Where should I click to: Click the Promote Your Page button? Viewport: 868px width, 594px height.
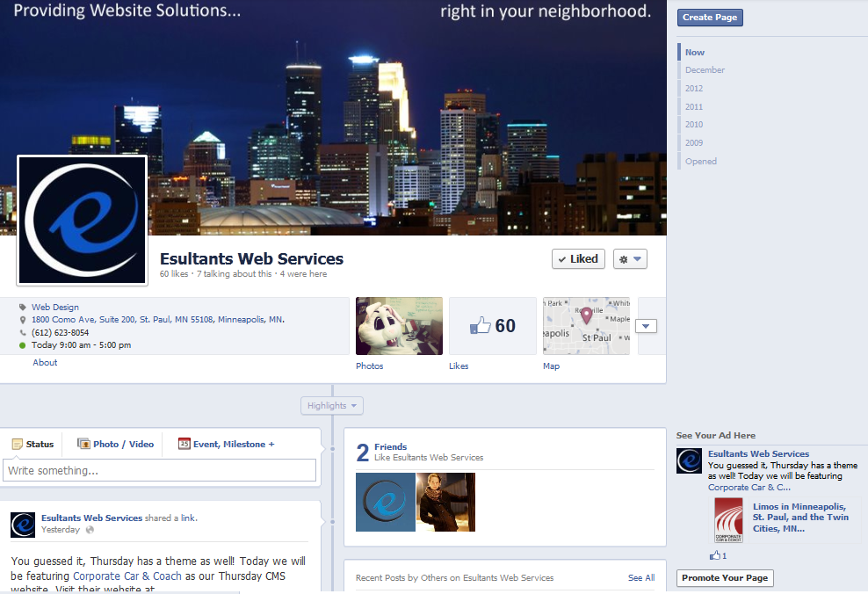coord(725,578)
